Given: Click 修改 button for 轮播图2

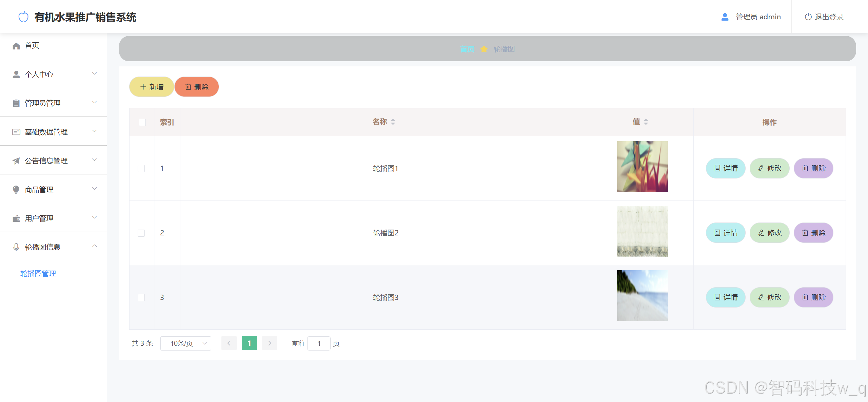Looking at the screenshot, I should pyautogui.click(x=769, y=233).
